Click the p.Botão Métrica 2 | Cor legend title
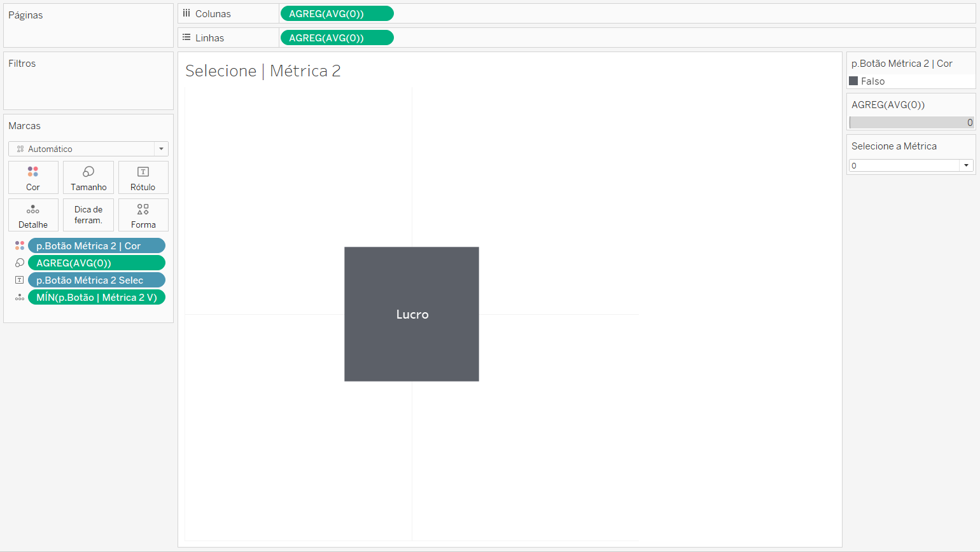The width and height of the screenshot is (980, 552). point(902,64)
